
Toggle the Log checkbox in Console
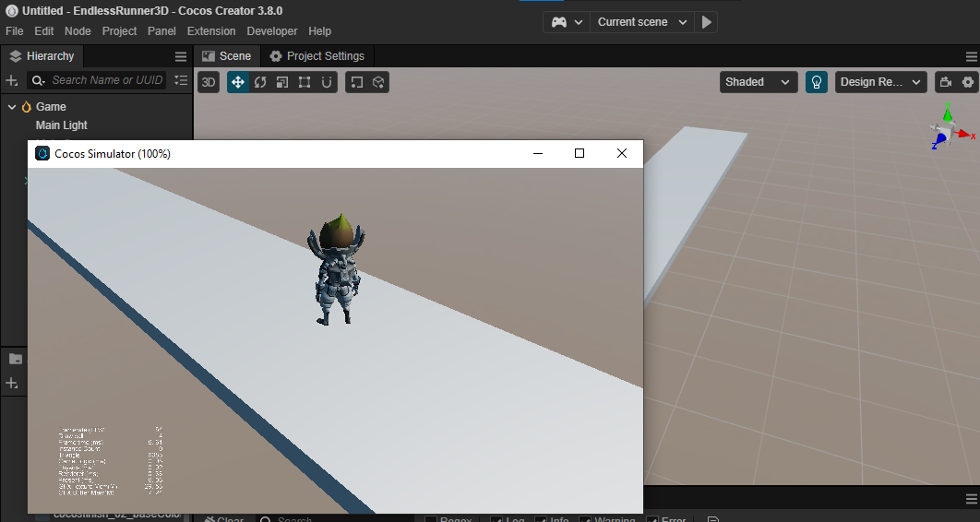pyautogui.click(x=496, y=519)
